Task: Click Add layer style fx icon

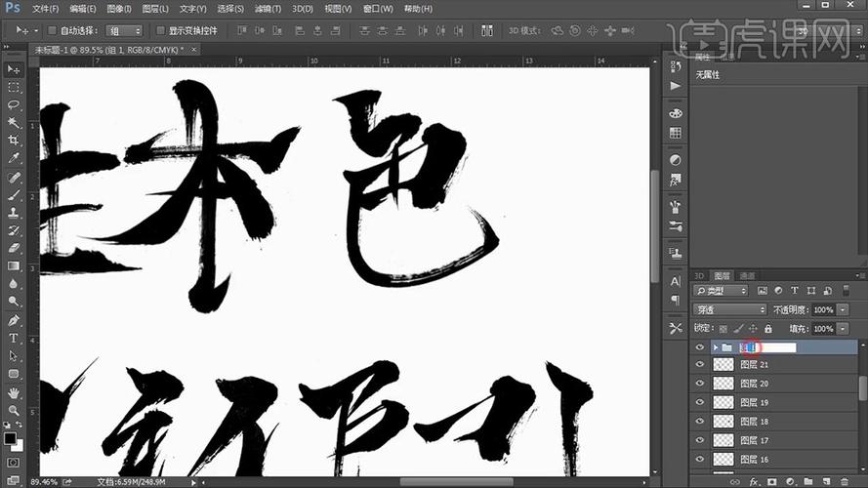Action: [x=754, y=482]
